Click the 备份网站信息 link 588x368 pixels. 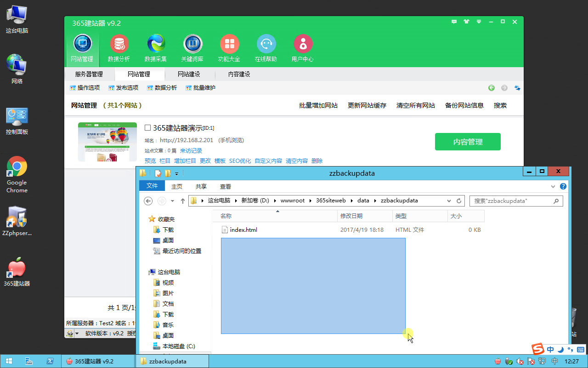tap(464, 105)
